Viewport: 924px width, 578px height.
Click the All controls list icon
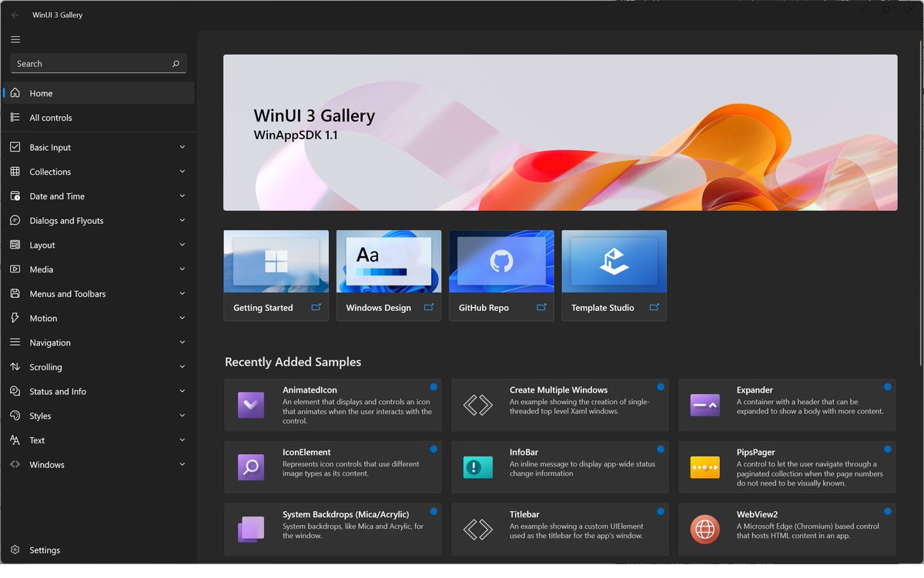pyautogui.click(x=15, y=118)
